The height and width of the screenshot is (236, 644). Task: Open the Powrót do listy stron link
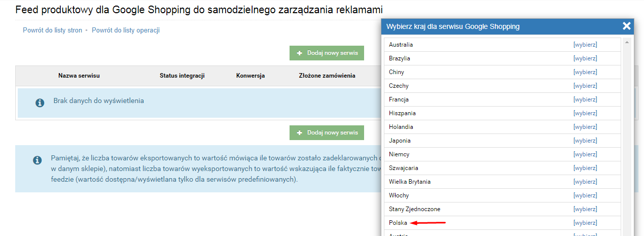52,30
